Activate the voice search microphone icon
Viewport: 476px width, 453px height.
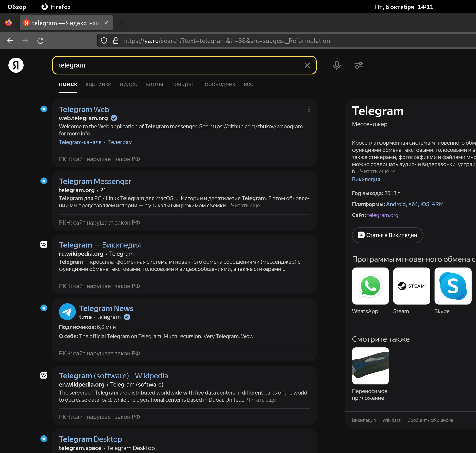(x=336, y=65)
